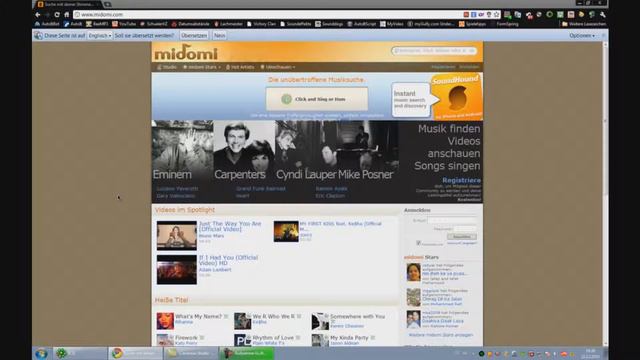Screen dimensions: 640x360
Task: Submit login with the Anmelden button
Action: point(462,237)
